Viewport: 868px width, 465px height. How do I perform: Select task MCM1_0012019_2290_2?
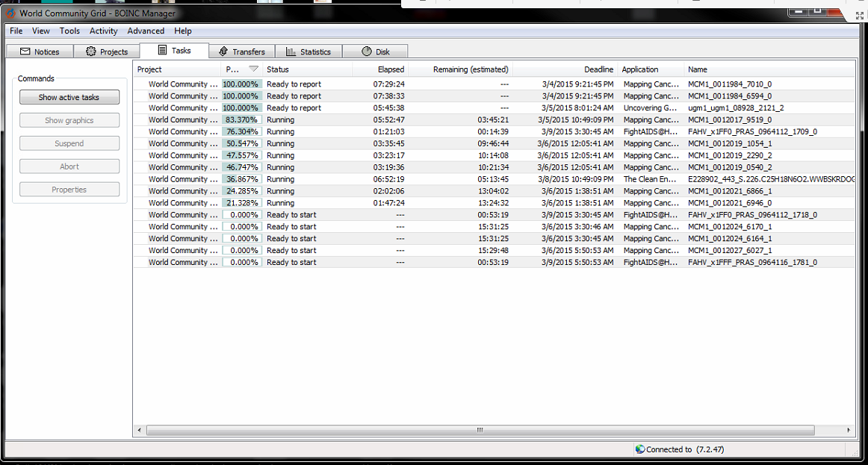494,155
